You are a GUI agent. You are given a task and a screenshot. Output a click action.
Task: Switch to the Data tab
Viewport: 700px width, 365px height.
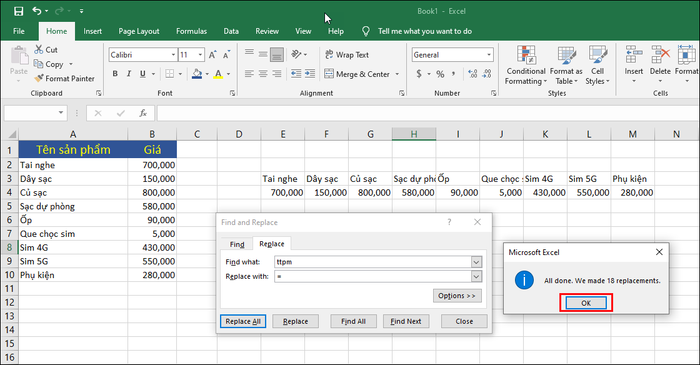pyautogui.click(x=231, y=31)
